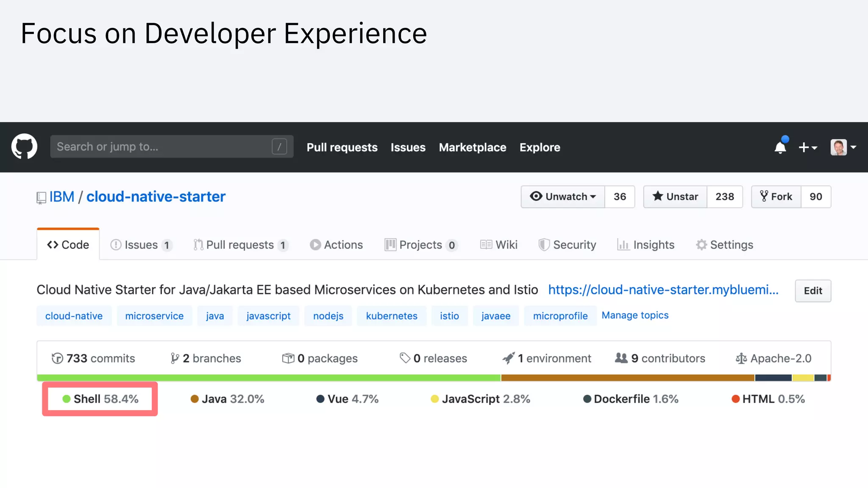Open the GitHub Octocat logo home link
The height and width of the screenshot is (488, 868).
coord(24,147)
